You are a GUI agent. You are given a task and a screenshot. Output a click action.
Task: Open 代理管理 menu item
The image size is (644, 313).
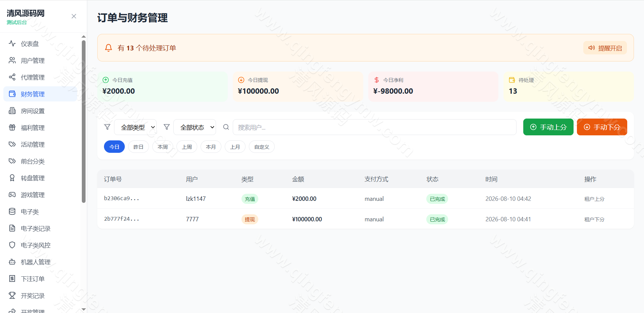pyautogui.click(x=40, y=77)
